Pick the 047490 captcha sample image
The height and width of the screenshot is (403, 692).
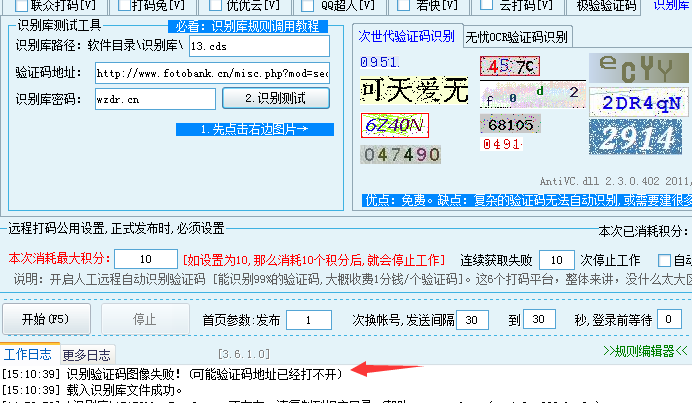[x=402, y=155]
